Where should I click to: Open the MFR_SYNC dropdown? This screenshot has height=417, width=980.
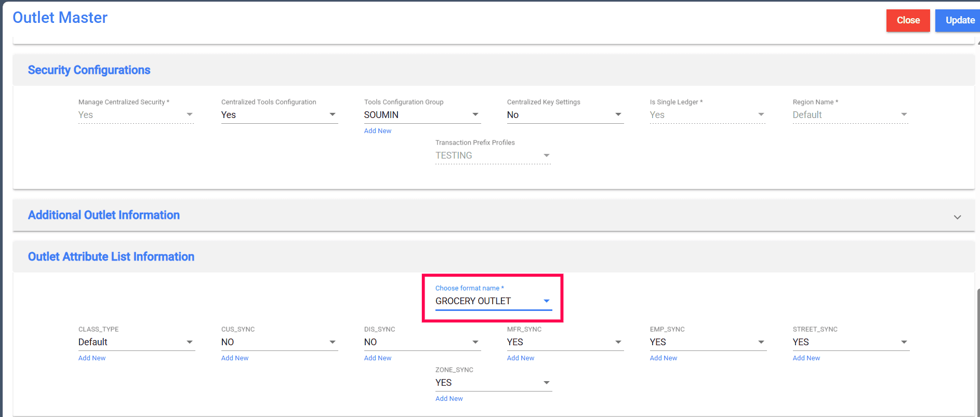(x=565, y=342)
